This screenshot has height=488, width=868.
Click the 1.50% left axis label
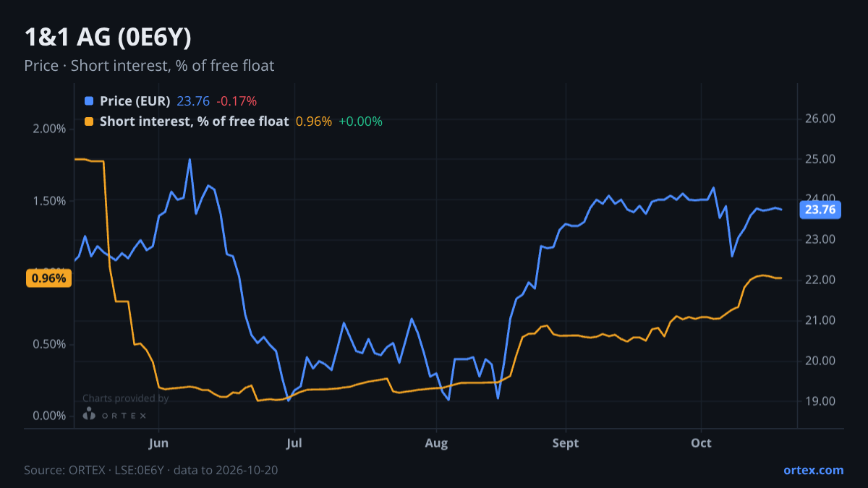(49, 200)
